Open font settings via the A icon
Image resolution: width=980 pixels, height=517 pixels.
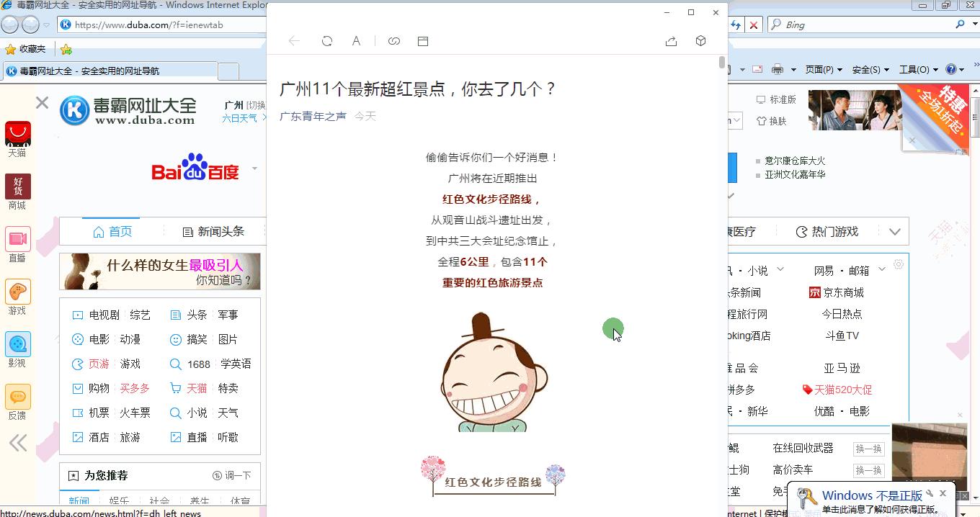click(356, 41)
